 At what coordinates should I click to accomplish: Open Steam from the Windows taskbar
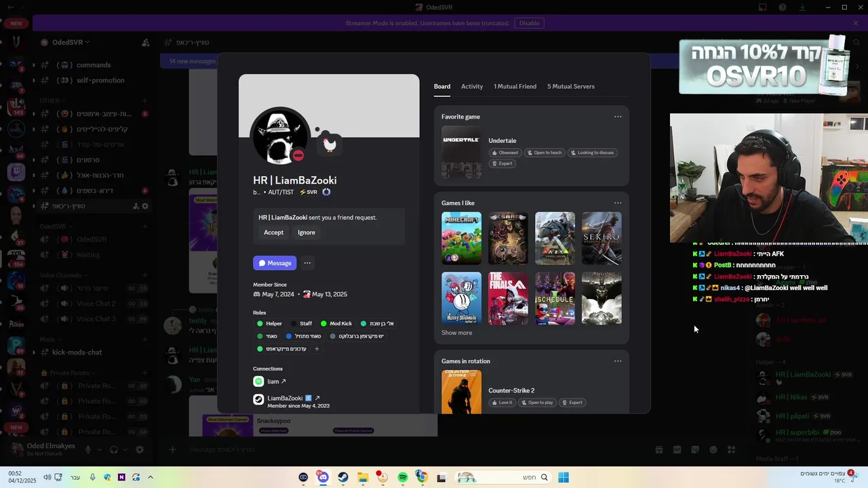coord(343,477)
